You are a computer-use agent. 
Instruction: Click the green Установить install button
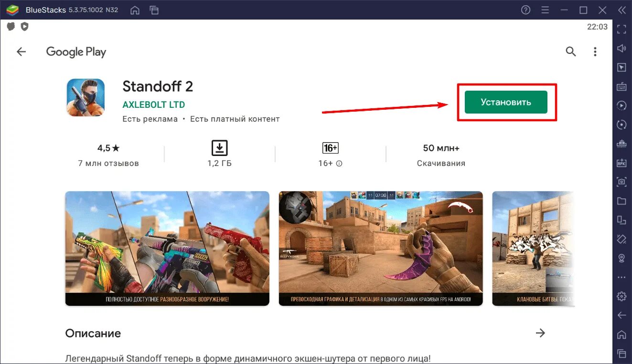[x=506, y=102]
